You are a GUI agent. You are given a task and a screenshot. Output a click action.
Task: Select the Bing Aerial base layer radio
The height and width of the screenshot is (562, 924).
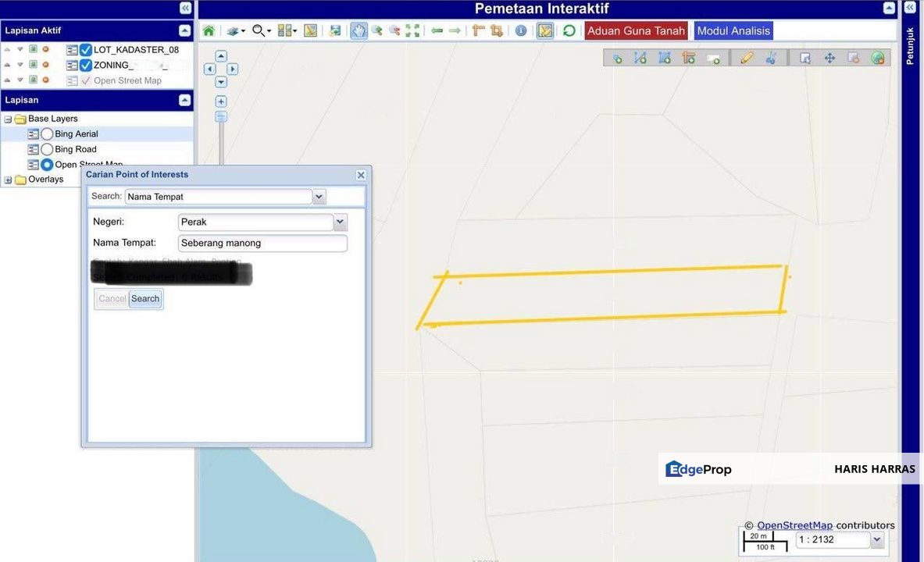[47, 134]
